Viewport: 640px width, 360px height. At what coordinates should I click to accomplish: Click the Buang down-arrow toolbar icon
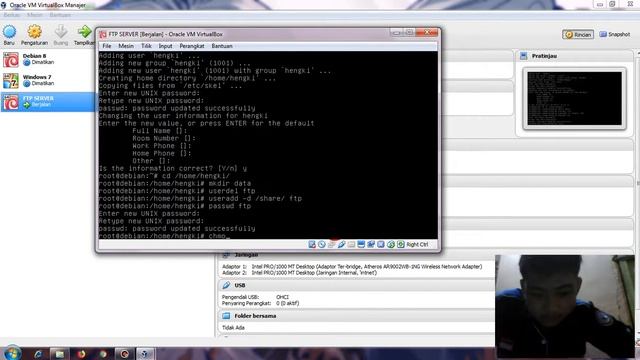[61, 31]
